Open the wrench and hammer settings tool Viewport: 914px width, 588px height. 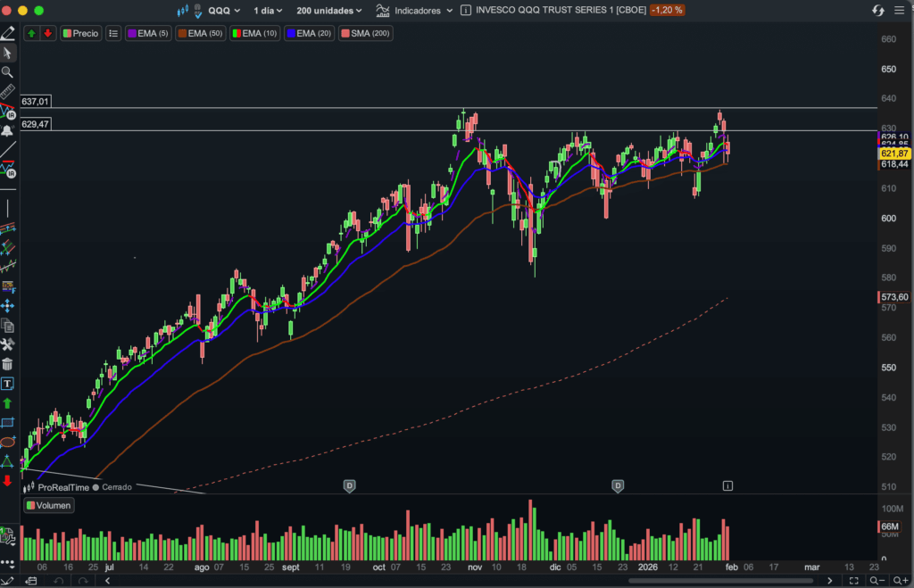(7, 344)
